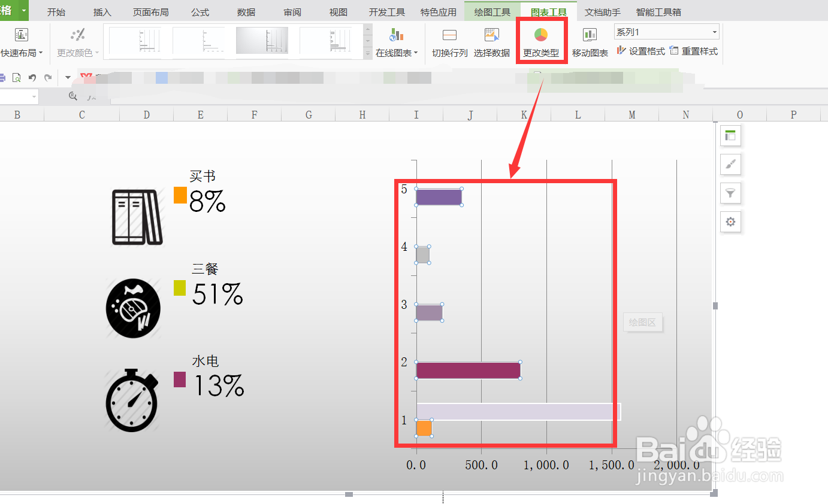The width and height of the screenshot is (828, 504).
Task: Select the highlighted gray third chart style thumbnail
Action: [x=262, y=41]
